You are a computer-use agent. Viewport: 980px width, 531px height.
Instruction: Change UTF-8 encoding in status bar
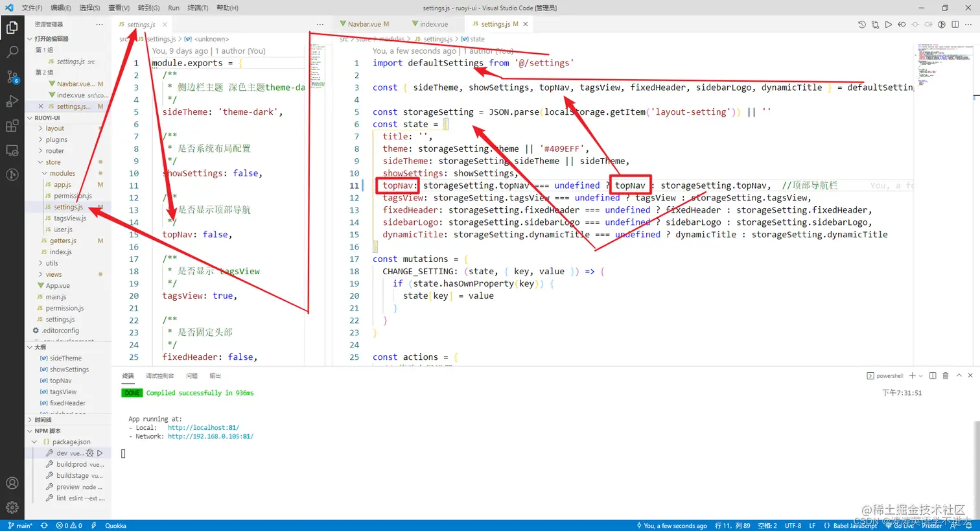pos(793,526)
